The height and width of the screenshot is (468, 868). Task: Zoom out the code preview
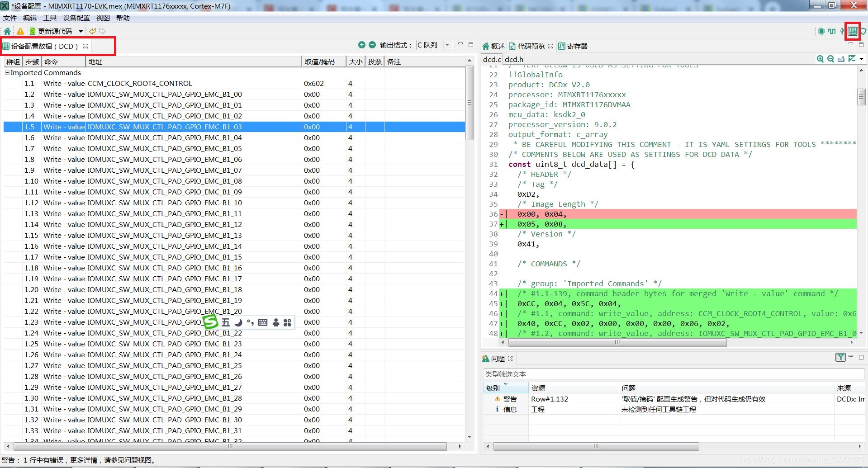tap(830, 59)
